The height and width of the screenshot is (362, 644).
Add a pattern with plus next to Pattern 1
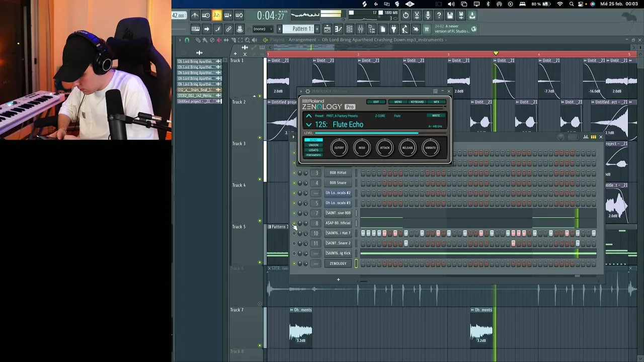point(316,29)
